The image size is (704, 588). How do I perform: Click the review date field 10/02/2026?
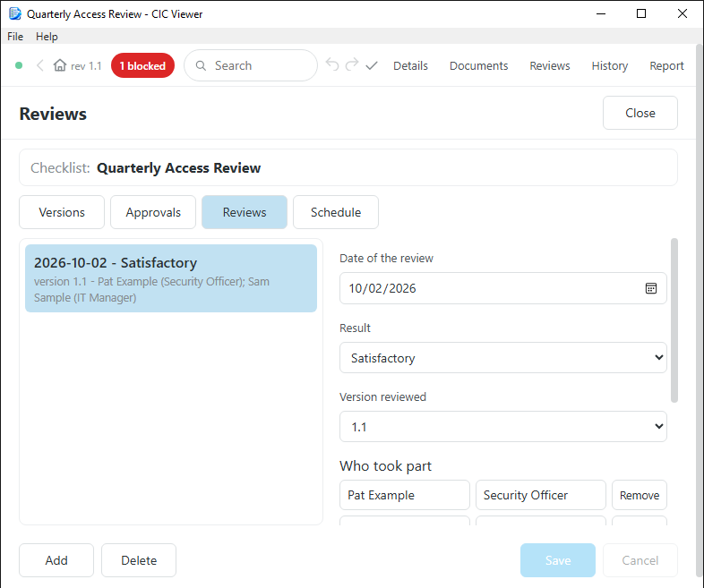coord(502,288)
